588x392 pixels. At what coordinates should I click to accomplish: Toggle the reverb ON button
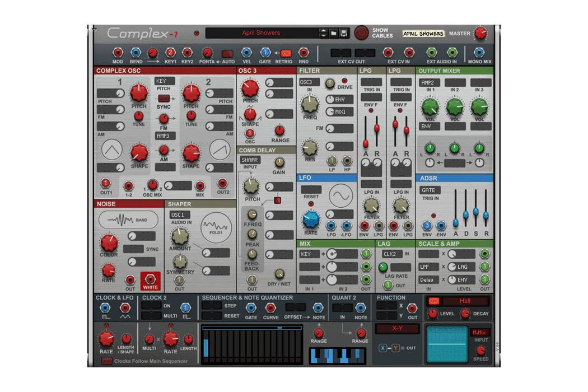(433, 301)
